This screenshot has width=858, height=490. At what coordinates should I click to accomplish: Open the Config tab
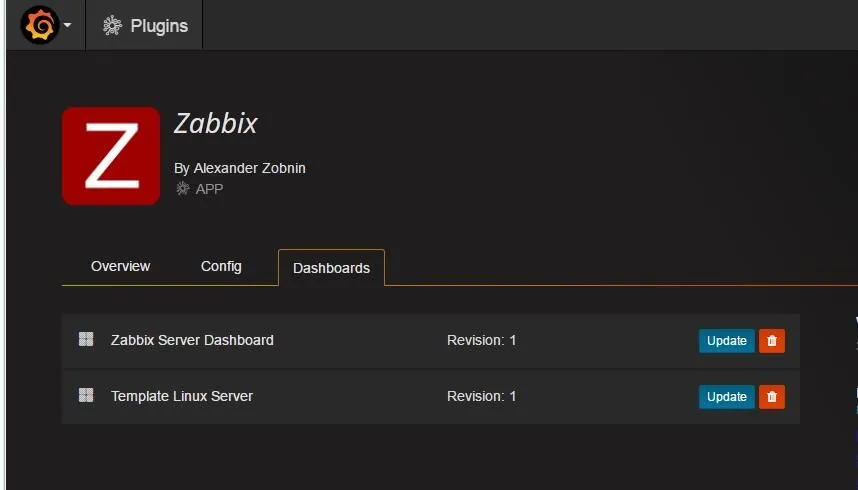coord(221,266)
